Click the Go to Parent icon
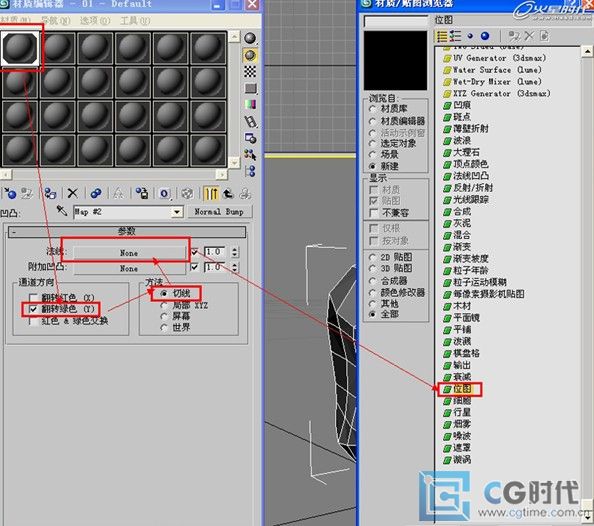This screenshot has height=526, width=594. tap(228, 194)
